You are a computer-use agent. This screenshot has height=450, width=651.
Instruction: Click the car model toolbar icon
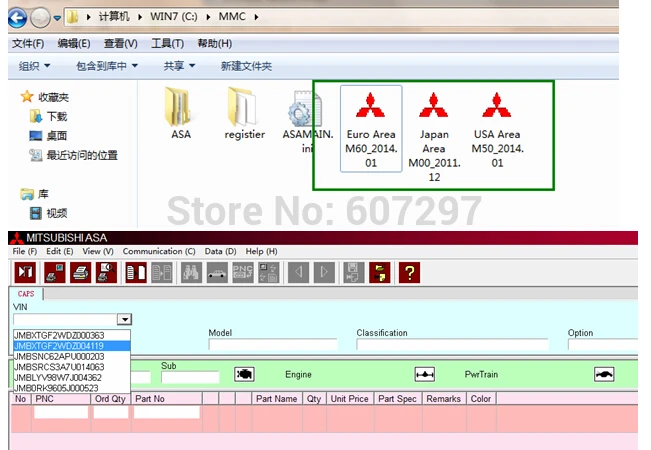(217, 272)
